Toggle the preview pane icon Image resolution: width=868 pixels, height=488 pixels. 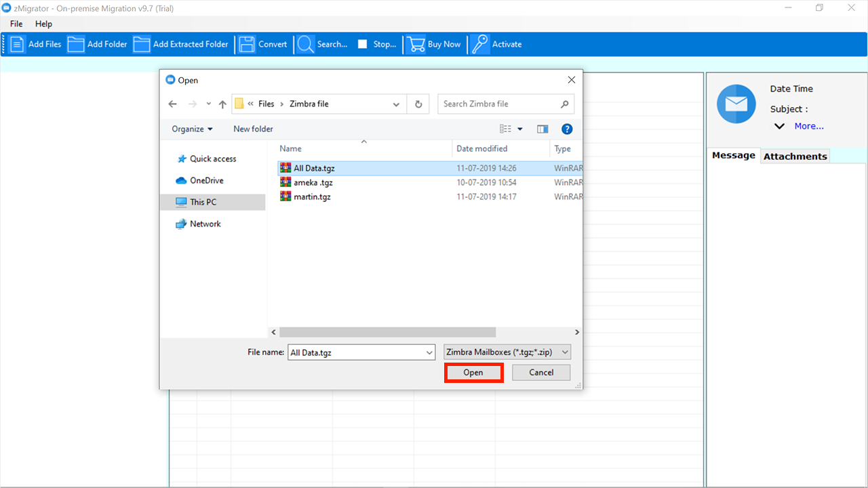(542, 129)
